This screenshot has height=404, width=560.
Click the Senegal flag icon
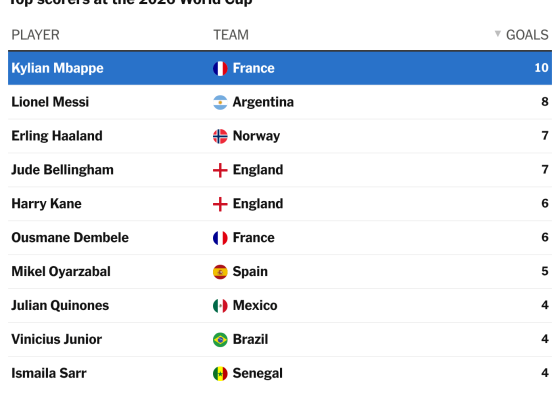pyautogui.click(x=220, y=374)
